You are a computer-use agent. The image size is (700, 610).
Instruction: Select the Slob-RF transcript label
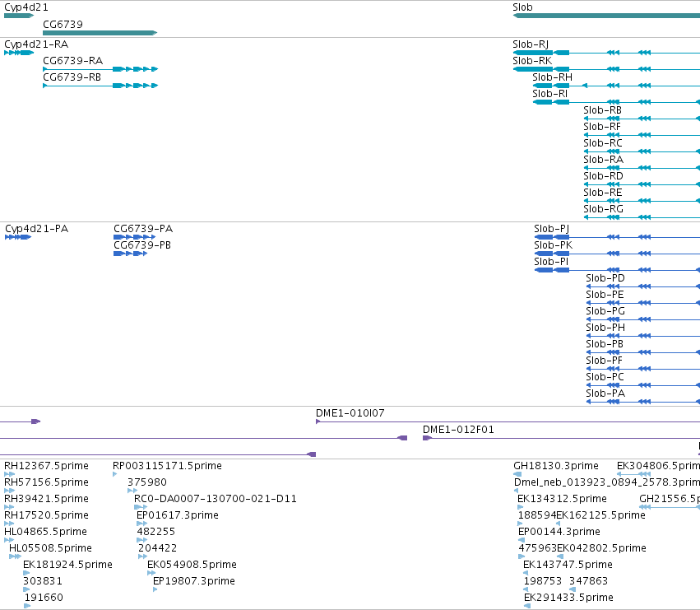tap(602, 127)
